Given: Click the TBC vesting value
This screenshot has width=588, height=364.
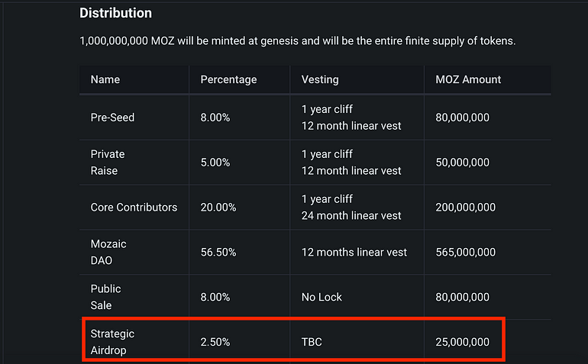Looking at the screenshot, I should pos(312,341).
